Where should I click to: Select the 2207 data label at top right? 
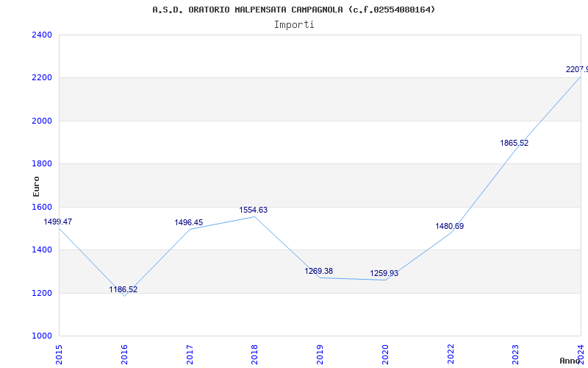(x=577, y=69)
